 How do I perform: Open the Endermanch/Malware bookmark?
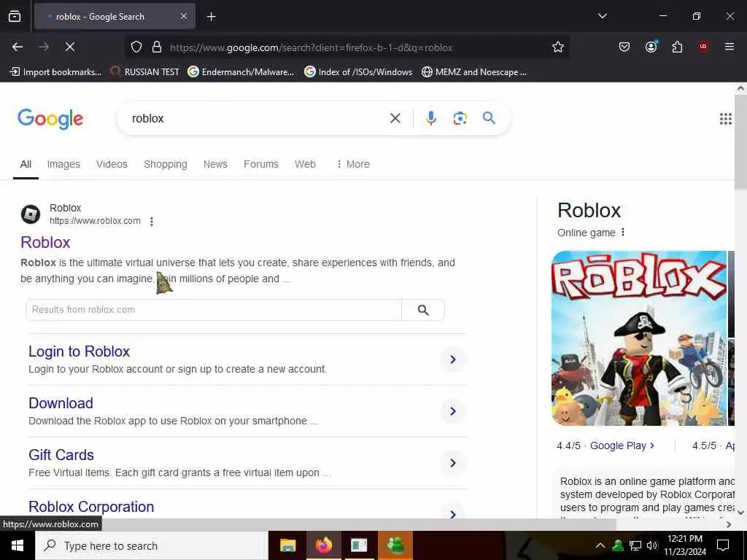pyautogui.click(x=241, y=72)
